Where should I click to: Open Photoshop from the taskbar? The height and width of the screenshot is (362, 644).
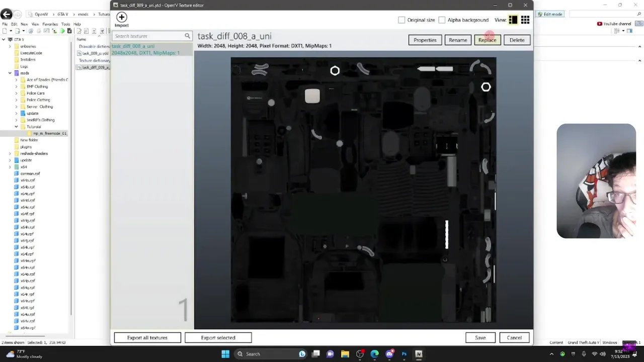coord(404,354)
